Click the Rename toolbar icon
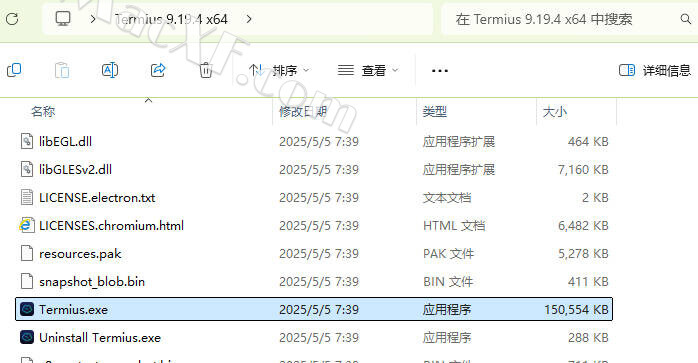 110,70
